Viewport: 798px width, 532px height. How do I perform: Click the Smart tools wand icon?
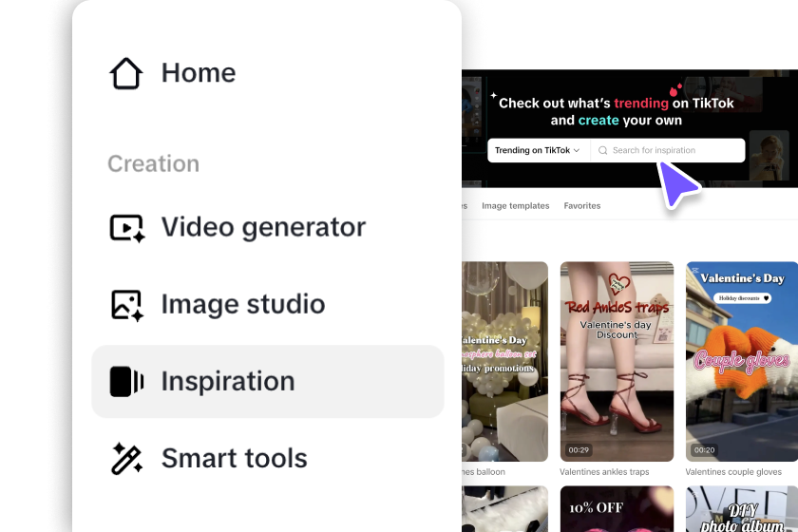pos(126,459)
